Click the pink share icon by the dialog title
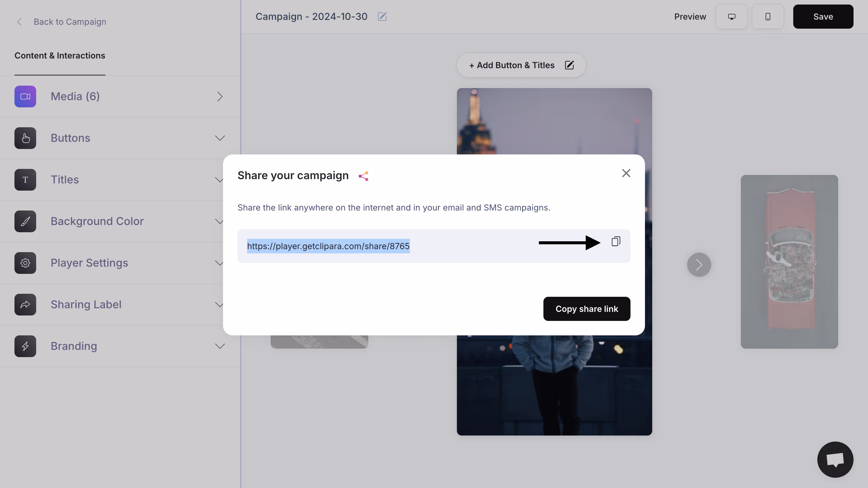 (x=363, y=176)
